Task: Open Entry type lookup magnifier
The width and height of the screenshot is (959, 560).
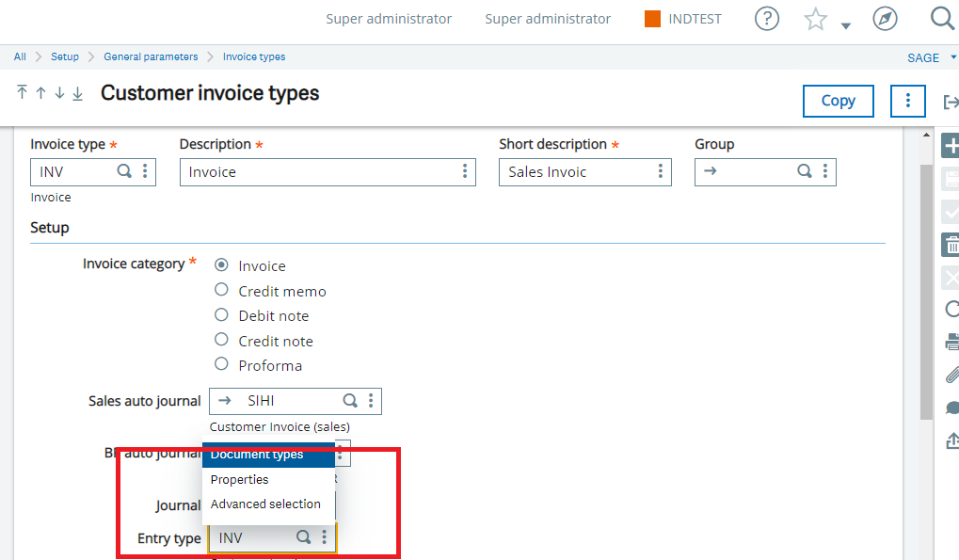Action: point(303,537)
